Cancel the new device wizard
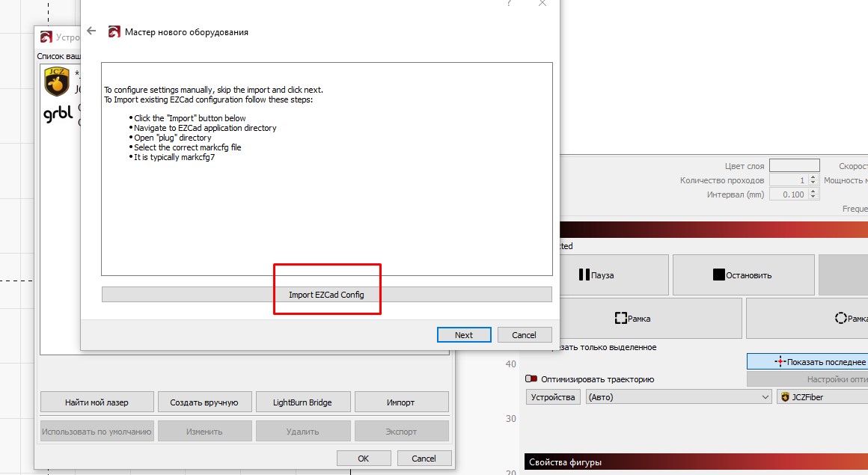Viewport: 868px width, 475px height. [x=524, y=334]
